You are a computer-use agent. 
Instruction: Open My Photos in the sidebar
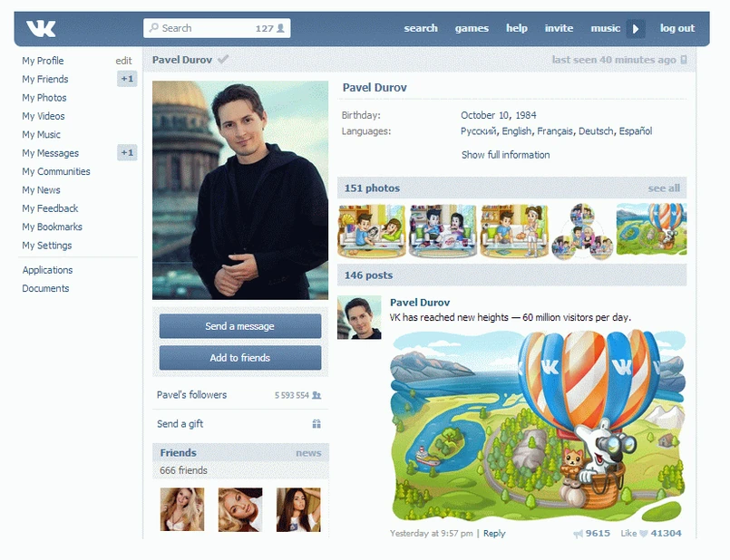click(44, 98)
